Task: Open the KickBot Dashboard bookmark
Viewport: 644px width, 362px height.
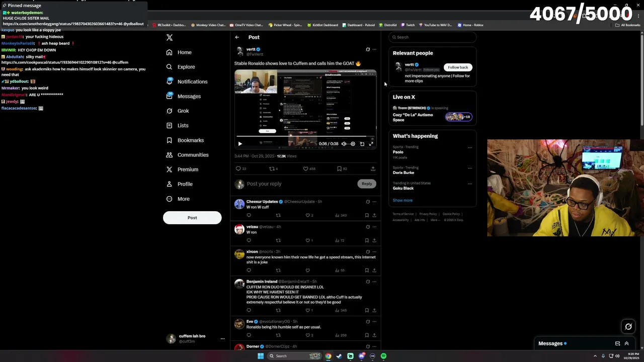Action: (323, 25)
